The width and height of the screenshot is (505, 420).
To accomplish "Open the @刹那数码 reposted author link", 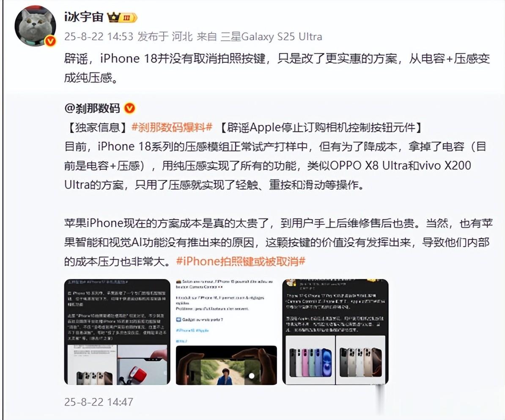I will (x=92, y=109).
